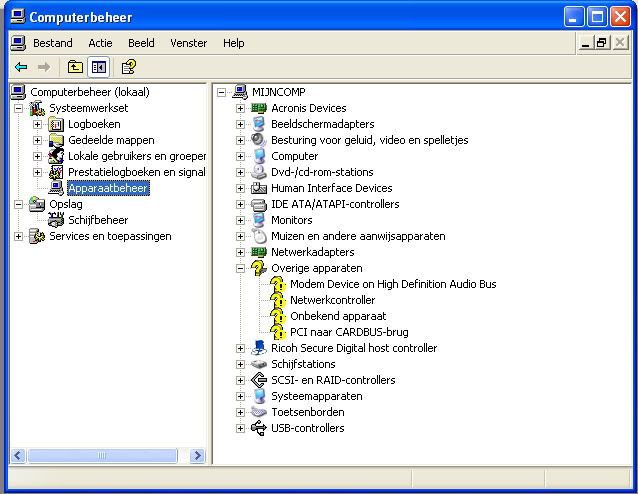
Task: Click the Netwerkcontroller warning device icon
Action: [x=278, y=300]
